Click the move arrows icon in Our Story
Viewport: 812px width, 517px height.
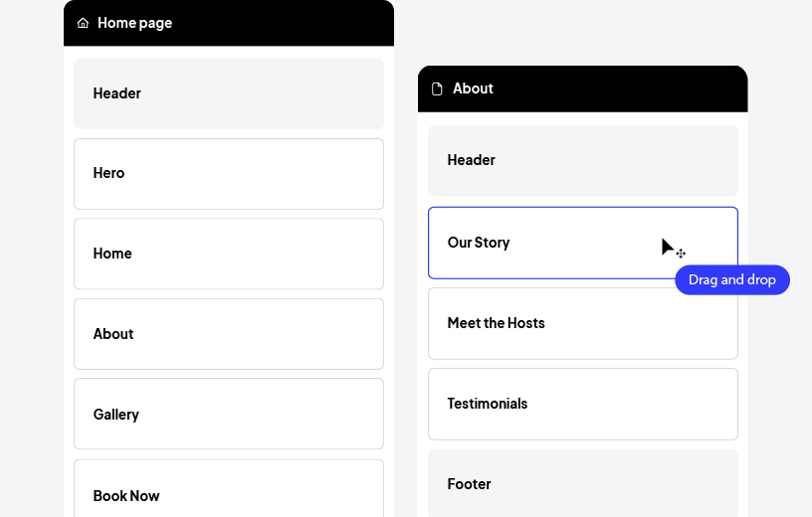point(681,254)
